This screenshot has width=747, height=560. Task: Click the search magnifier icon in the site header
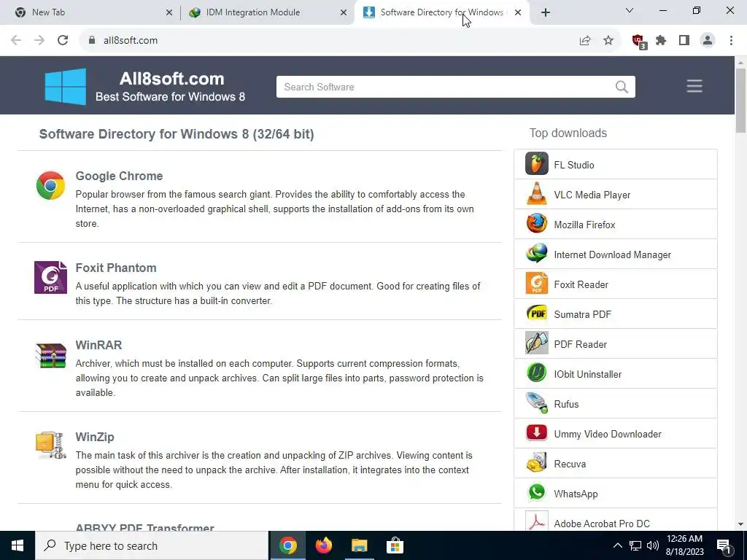(x=622, y=87)
